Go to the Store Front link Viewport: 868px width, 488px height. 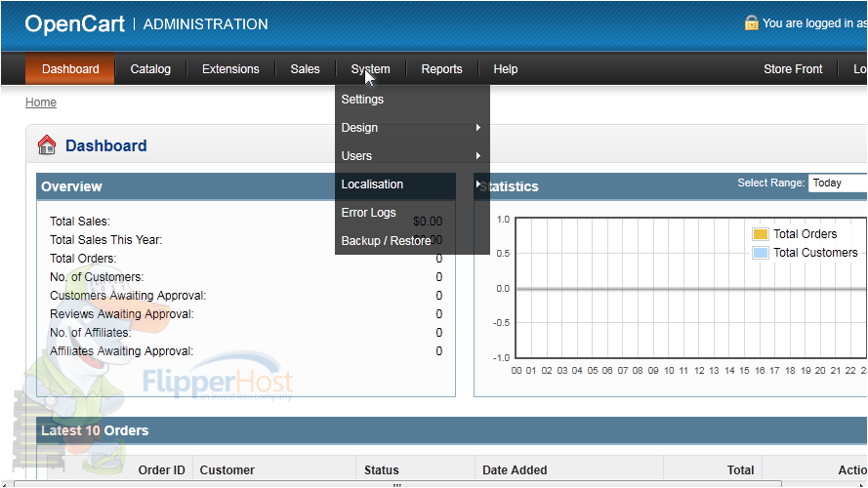793,69
